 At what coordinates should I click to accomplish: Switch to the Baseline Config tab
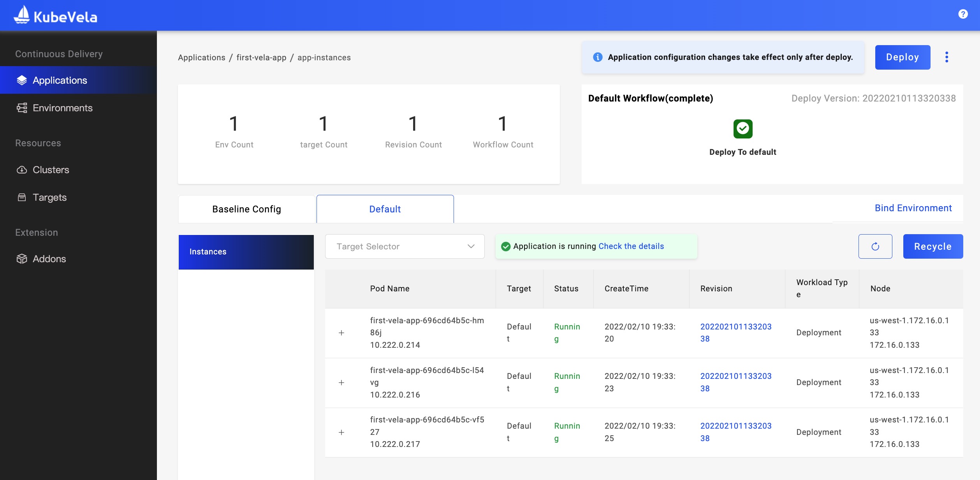click(246, 209)
